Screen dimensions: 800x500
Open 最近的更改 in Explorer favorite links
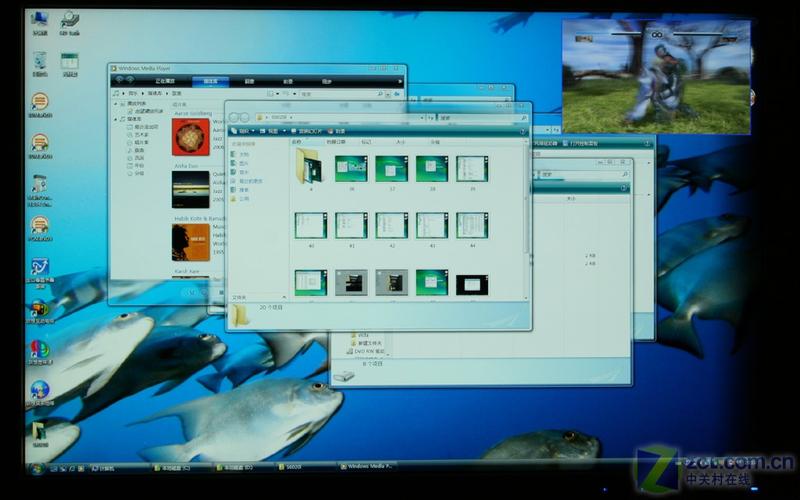coord(246,181)
